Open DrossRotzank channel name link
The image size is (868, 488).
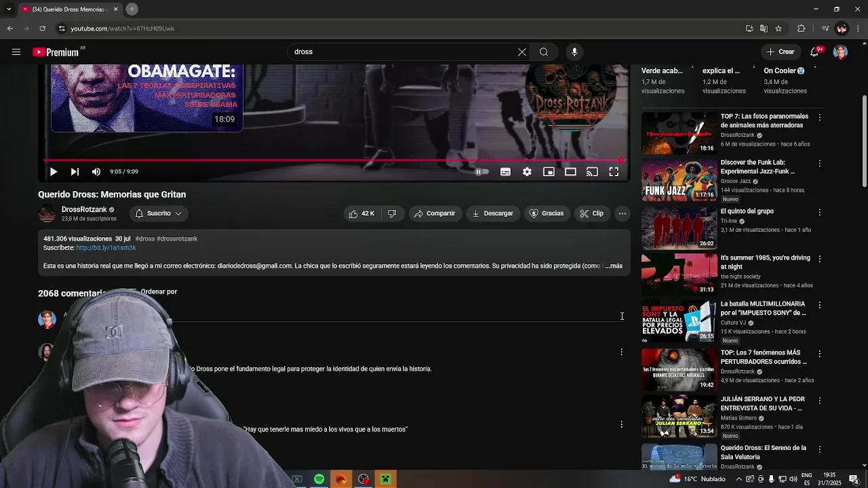(84, 209)
